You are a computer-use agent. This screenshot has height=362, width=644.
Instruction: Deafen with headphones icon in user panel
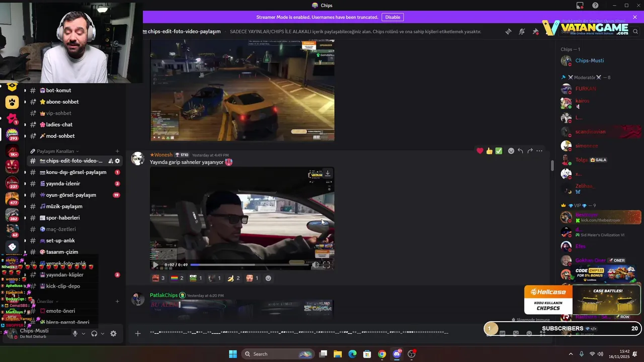coord(94,333)
